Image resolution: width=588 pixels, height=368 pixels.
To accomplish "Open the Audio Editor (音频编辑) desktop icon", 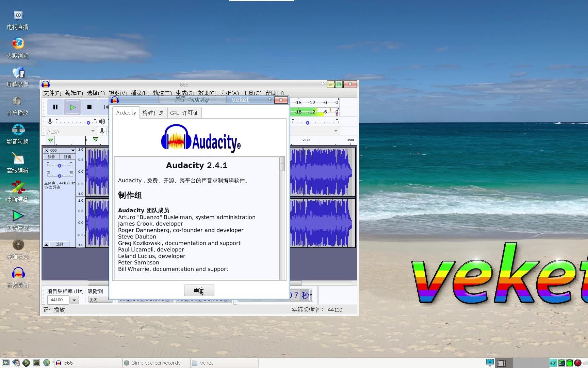I will [x=18, y=278].
